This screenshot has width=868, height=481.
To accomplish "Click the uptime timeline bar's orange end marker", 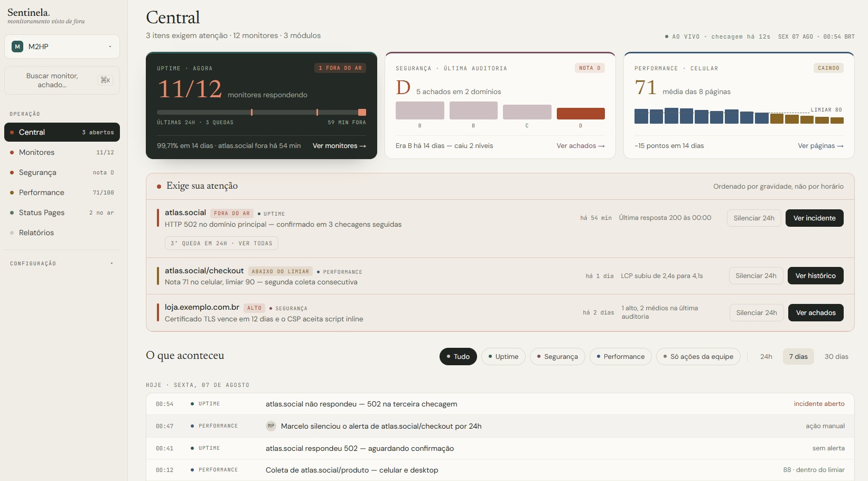I will [x=362, y=112].
